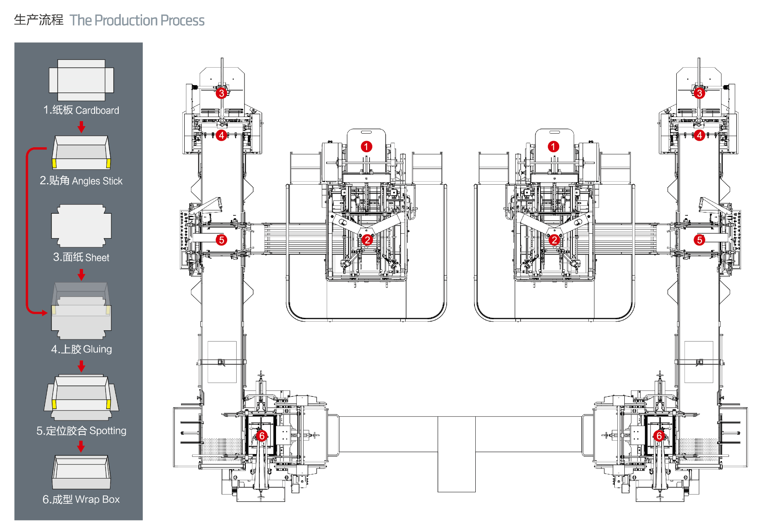Select marker 2 on the left machine
Screen dimensions: 763x532
coord(367,240)
